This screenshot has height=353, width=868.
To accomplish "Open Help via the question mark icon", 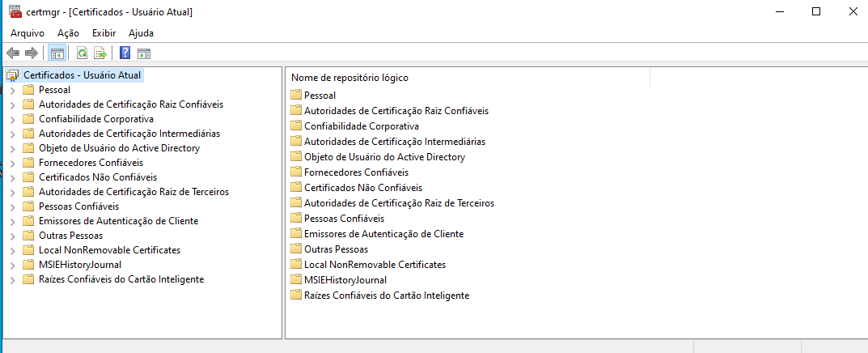I will point(125,53).
